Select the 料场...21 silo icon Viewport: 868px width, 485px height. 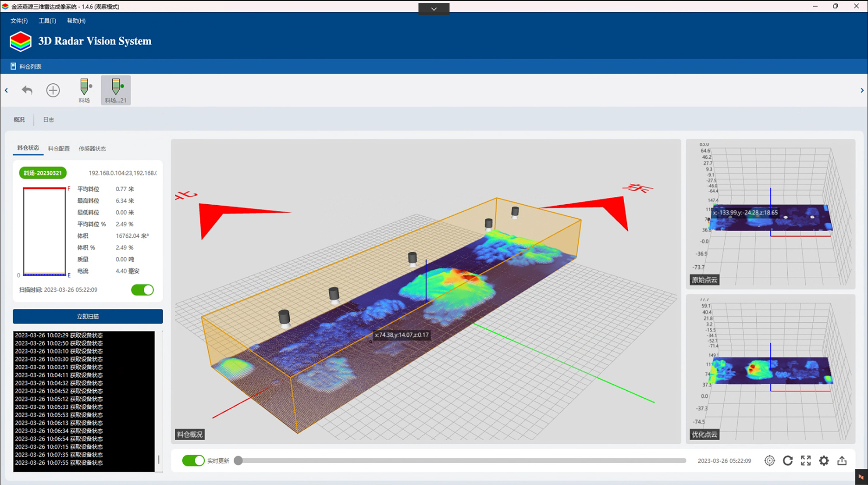click(116, 90)
